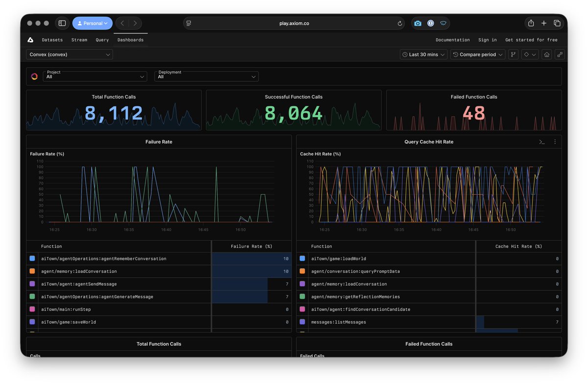Select row aiTown/agent:agentSendMessage

click(x=159, y=284)
